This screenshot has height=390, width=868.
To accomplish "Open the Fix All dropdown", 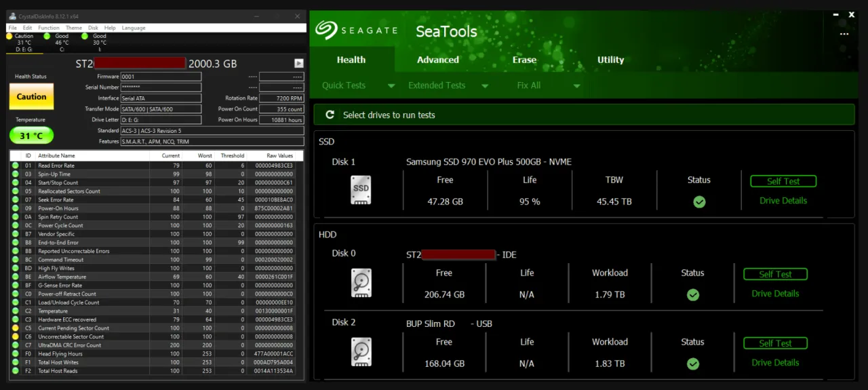I will pyautogui.click(x=576, y=86).
